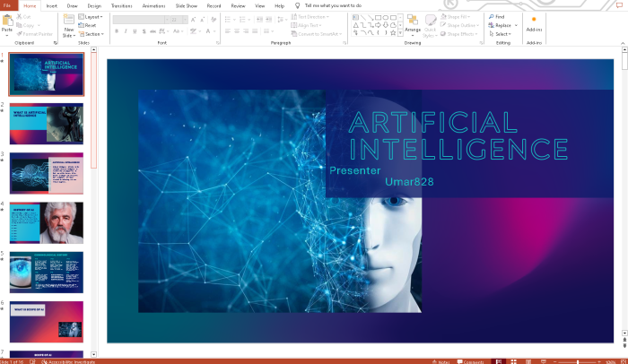This screenshot has width=628, height=364.
Task: Switch to the Transitions tab
Action: (122, 6)
